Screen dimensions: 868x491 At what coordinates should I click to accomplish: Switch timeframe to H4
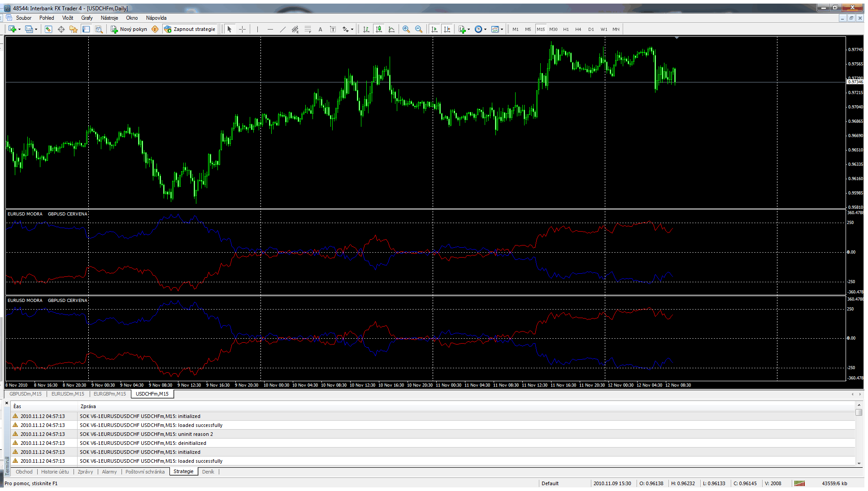tap(578, 29)
